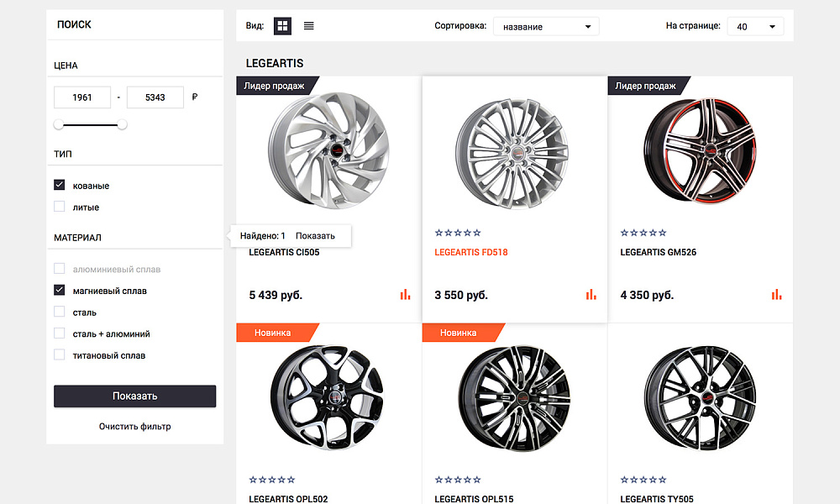This screenshot has width=840, height=504.
Task: Uncheck the кованые filter
Action: coord(59,185)
